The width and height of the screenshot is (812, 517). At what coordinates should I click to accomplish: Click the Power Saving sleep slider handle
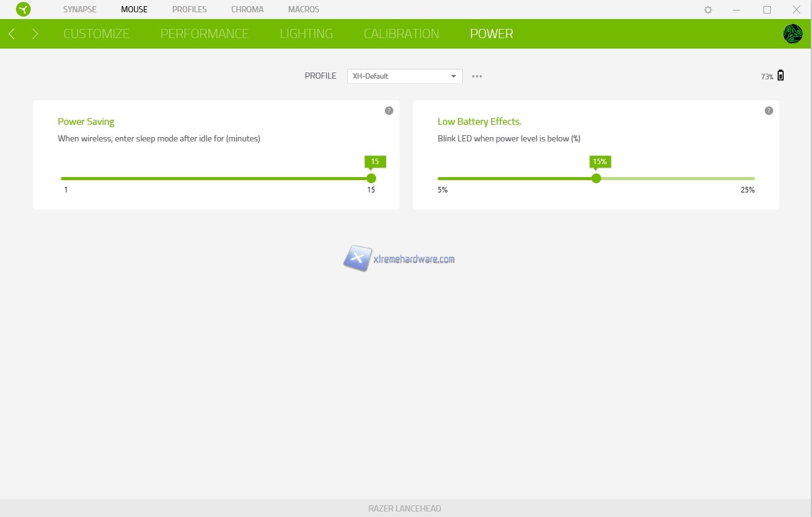coord(371,178)
